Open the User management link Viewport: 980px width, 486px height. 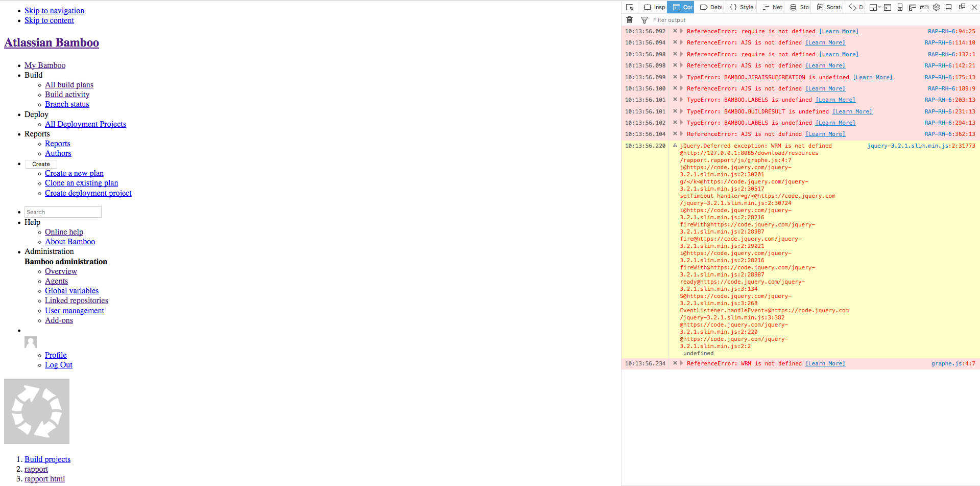click(x=75, y=311)
